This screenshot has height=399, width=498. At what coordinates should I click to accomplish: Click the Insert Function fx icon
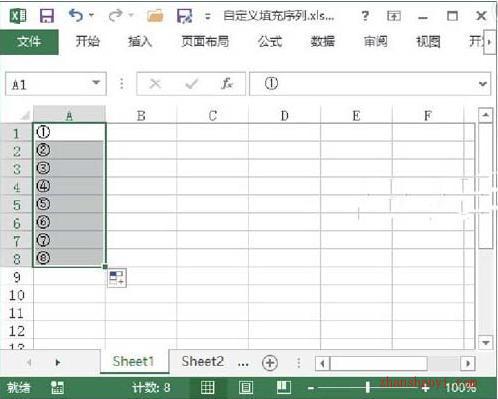coord(227,84)
